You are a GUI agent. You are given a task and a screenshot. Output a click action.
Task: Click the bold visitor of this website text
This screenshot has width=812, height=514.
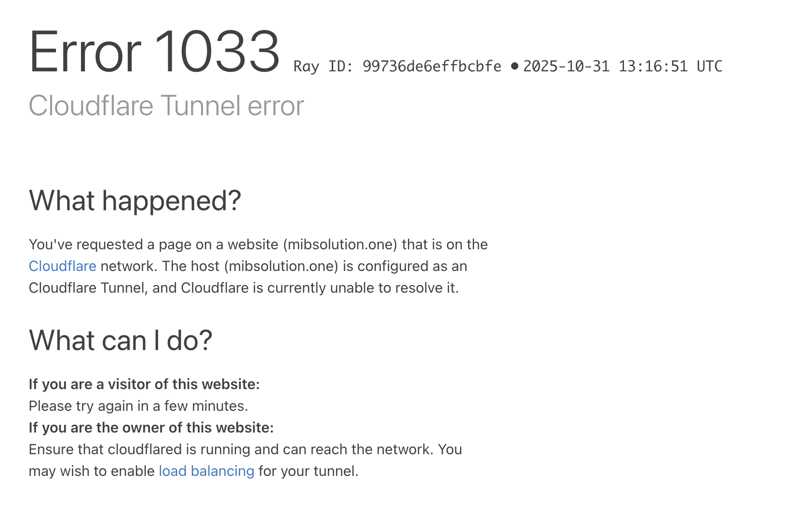click(144, 384)
